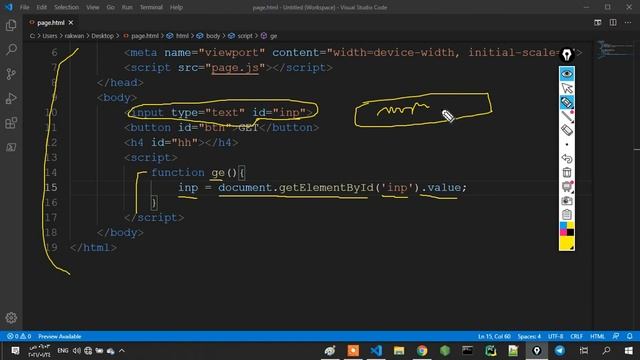Viewport: 640px width, 360px height.
Task: Choose the pen size dot
Action: (567, 144)
